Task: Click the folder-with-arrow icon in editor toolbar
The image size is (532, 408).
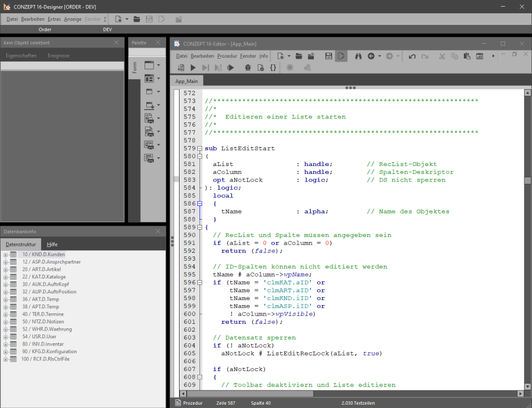Action: click(311, 56)
